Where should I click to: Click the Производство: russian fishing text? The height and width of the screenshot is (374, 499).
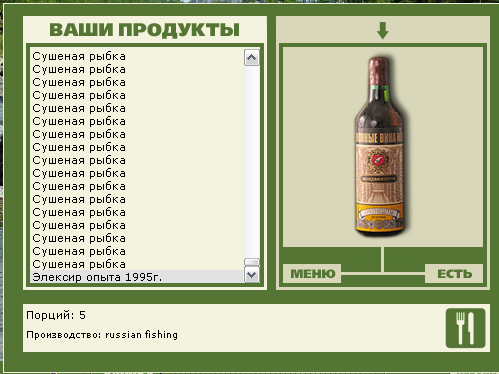[x=102, y=334]
